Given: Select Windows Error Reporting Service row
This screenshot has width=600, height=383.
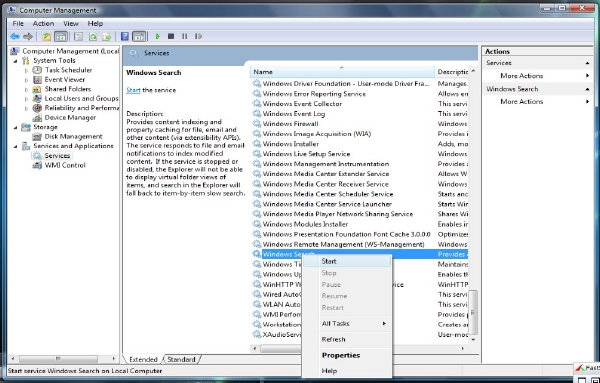Looking at the screenshot, I should click(x=360, y=94).
